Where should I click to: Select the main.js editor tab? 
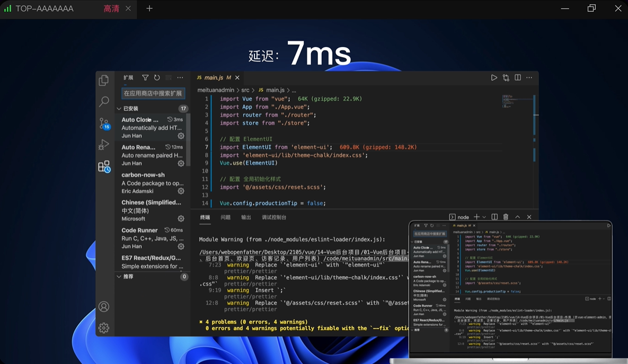click(214, 77)
